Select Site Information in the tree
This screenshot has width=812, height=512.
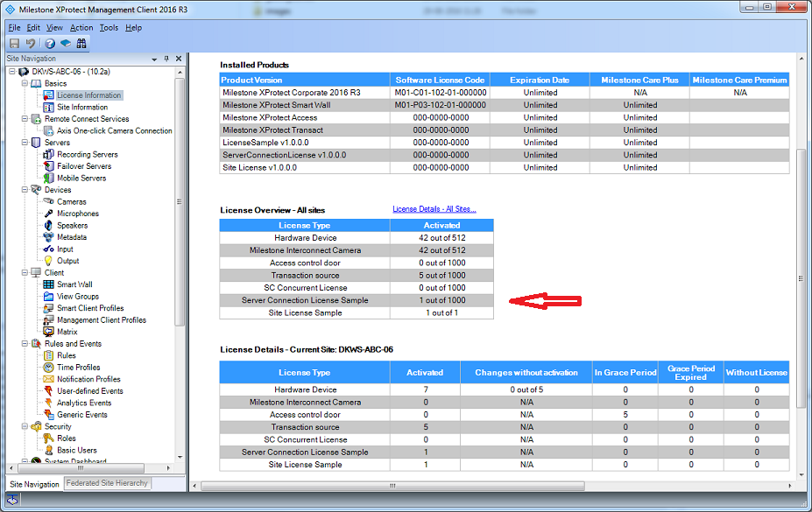pyautogui.click(x=82, y=108)
